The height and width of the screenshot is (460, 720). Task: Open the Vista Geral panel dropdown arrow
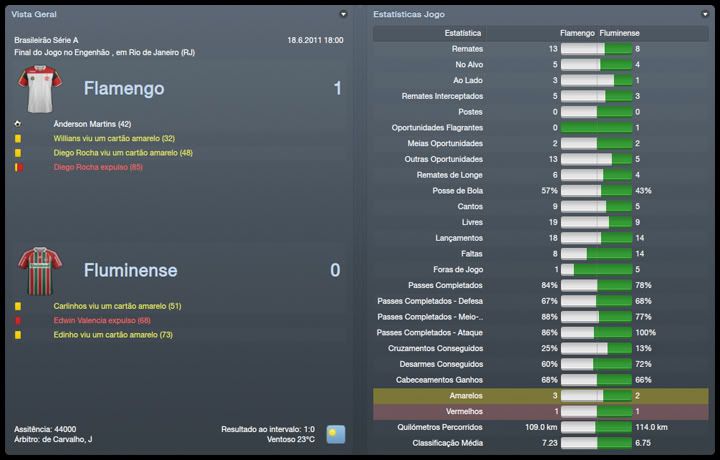pos(343,15)
